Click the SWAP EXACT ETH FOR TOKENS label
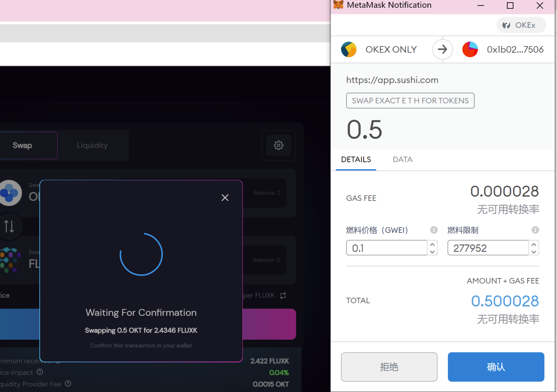This screenshot has height=392, width=557. (x=410, y=101)
